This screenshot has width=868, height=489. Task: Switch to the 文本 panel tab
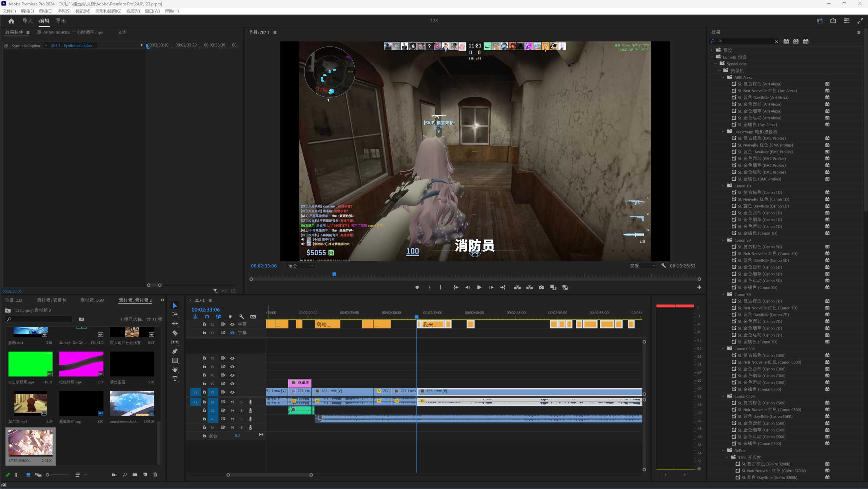click(x=122, y=33)
